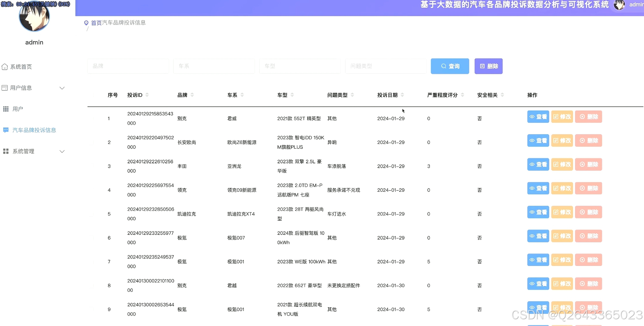This screenshot has height=326, width=644.
Task: Sort the table by 问题类型 column
Action: pos(352,95)
